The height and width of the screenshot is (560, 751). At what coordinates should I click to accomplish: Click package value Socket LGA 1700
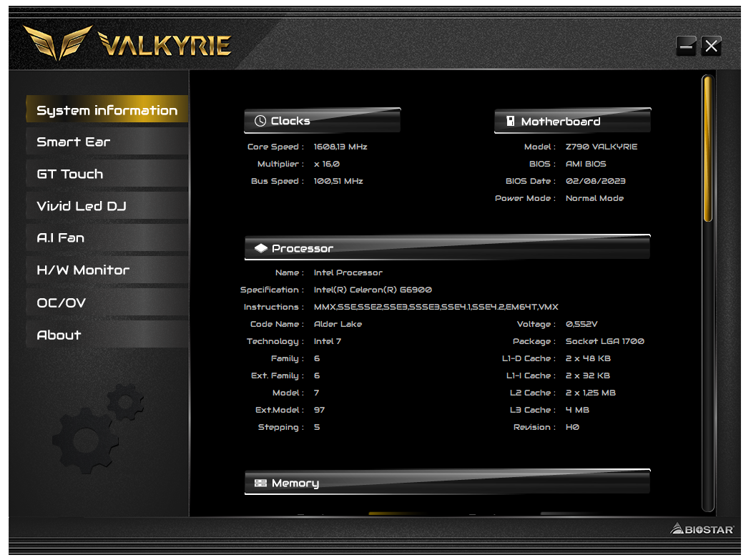pyautogui.click(x=605, y=342)
